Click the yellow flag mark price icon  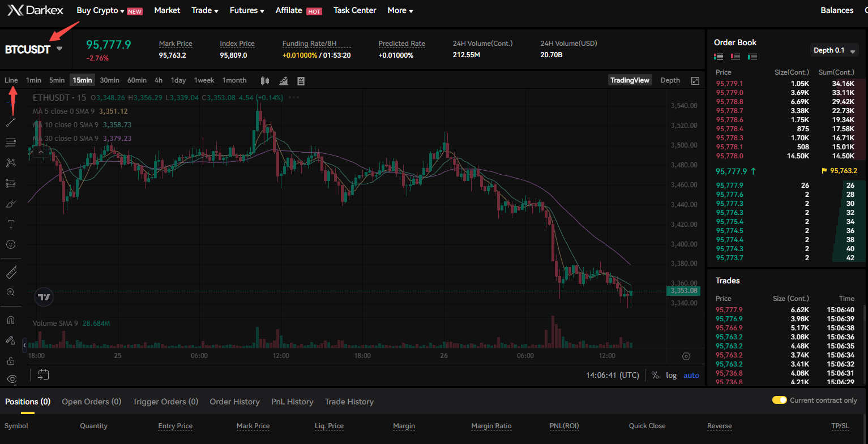click(x=824, y=171)
